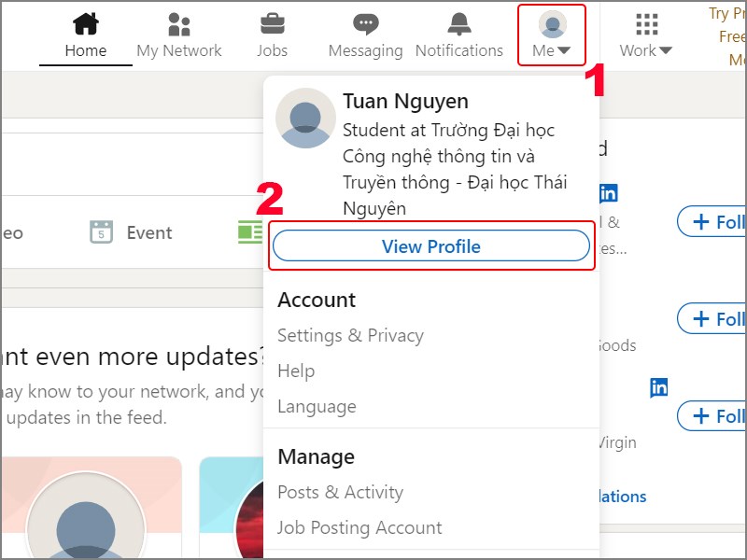The width and height of the screenshot is (747, 560).
Task: Click the Event calendar icon
Action: [x=101, y=231]
